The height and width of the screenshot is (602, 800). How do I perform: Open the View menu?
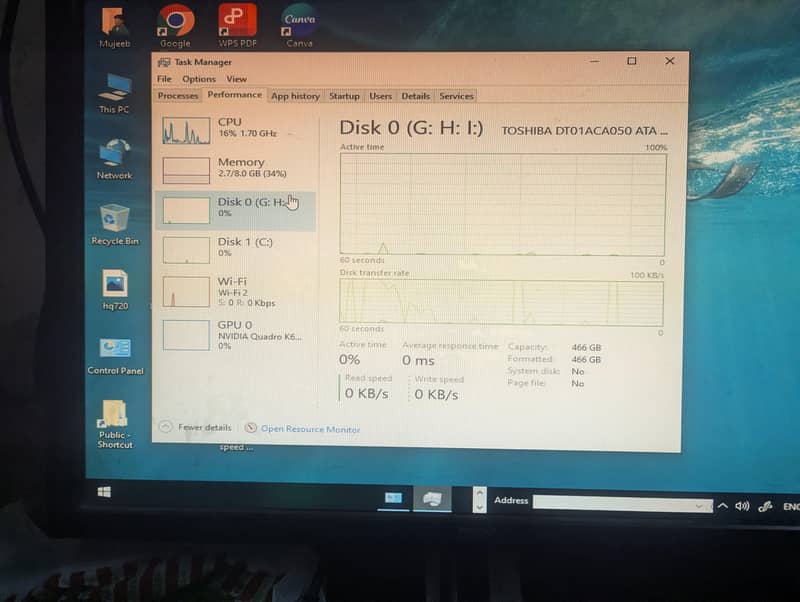tap(236, 79)
